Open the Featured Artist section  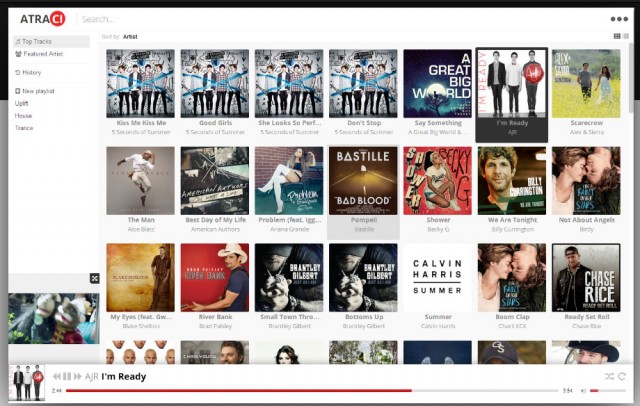click(39, 54)
